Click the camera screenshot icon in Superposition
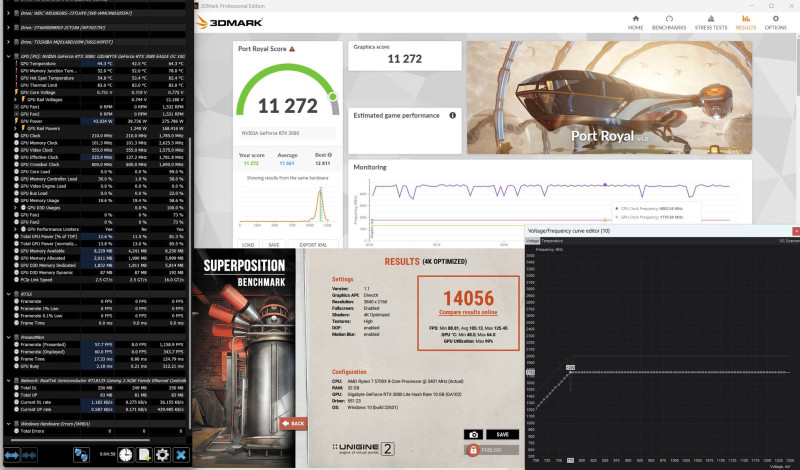 473,434
